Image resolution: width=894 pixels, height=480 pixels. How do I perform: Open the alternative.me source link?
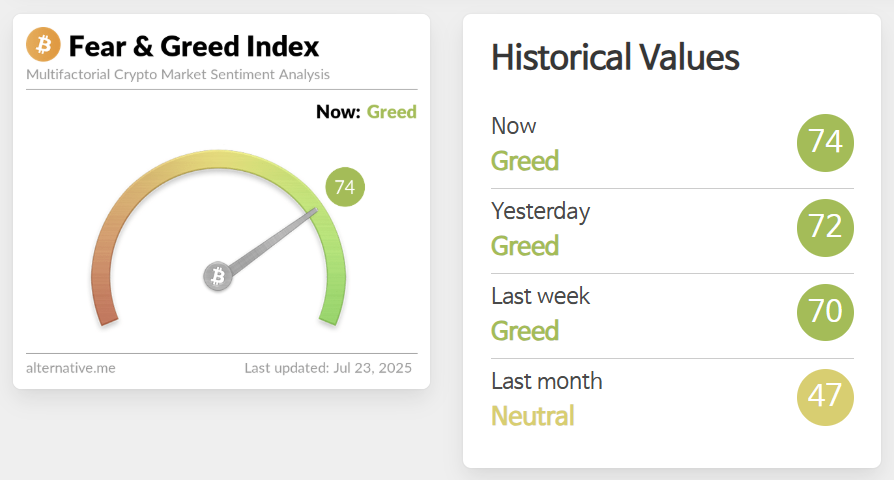pos(71,368)
